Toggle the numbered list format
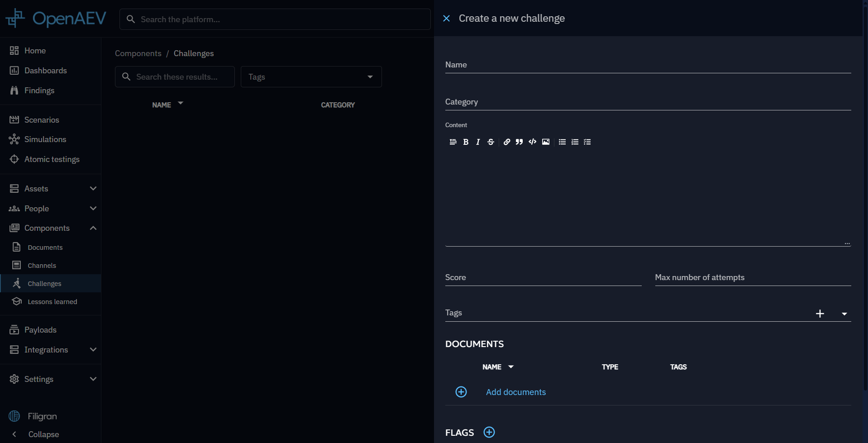This screenshot has height=443, width=868. [575, 142]
